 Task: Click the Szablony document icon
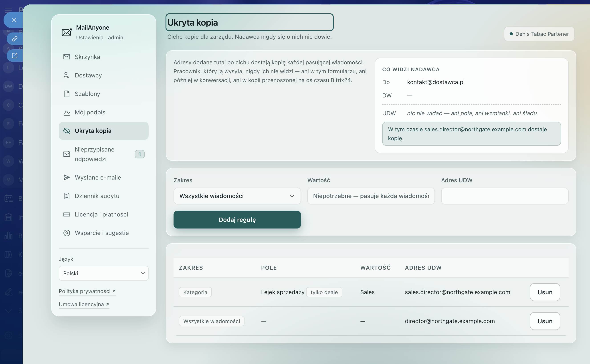point(67,94)
